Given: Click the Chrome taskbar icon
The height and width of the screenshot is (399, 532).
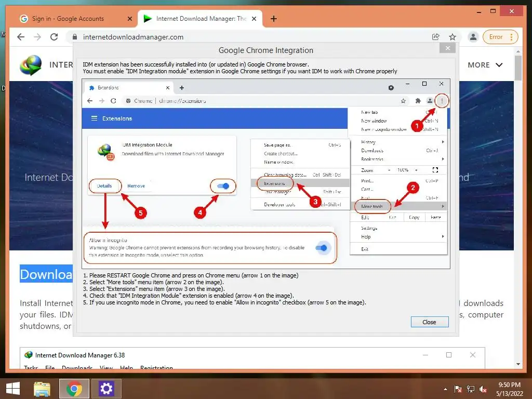Looking at the screenshot, I should [74, 389].
